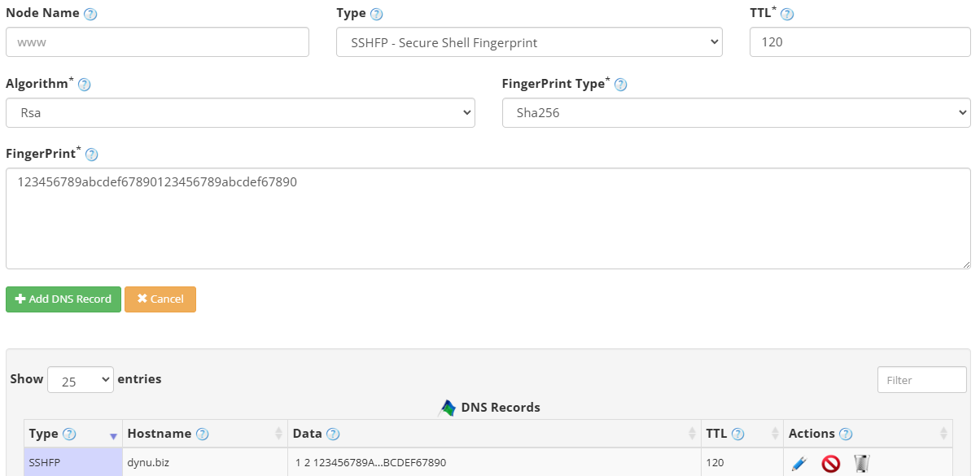Click the Filter search box
The image size is (980, 476).
(x=921, y=379)
